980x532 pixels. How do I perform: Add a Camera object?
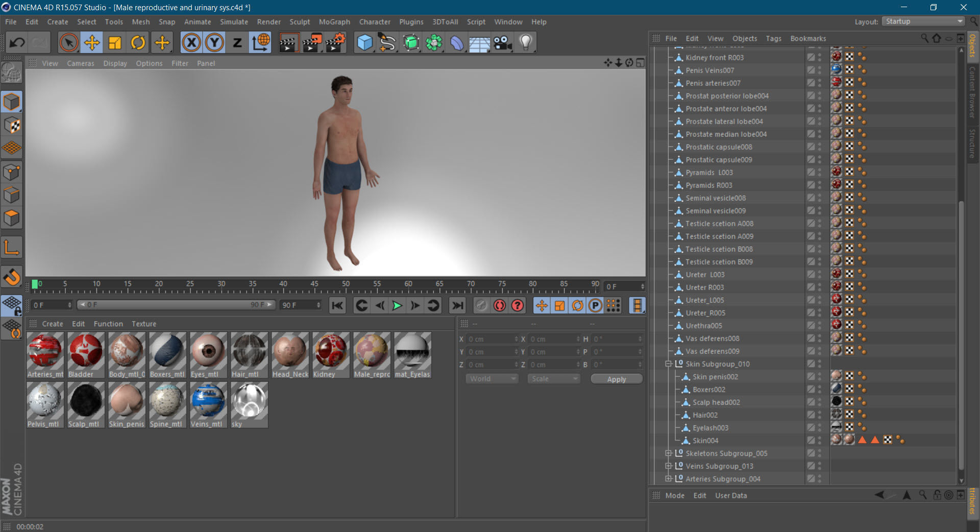[503, 42]
